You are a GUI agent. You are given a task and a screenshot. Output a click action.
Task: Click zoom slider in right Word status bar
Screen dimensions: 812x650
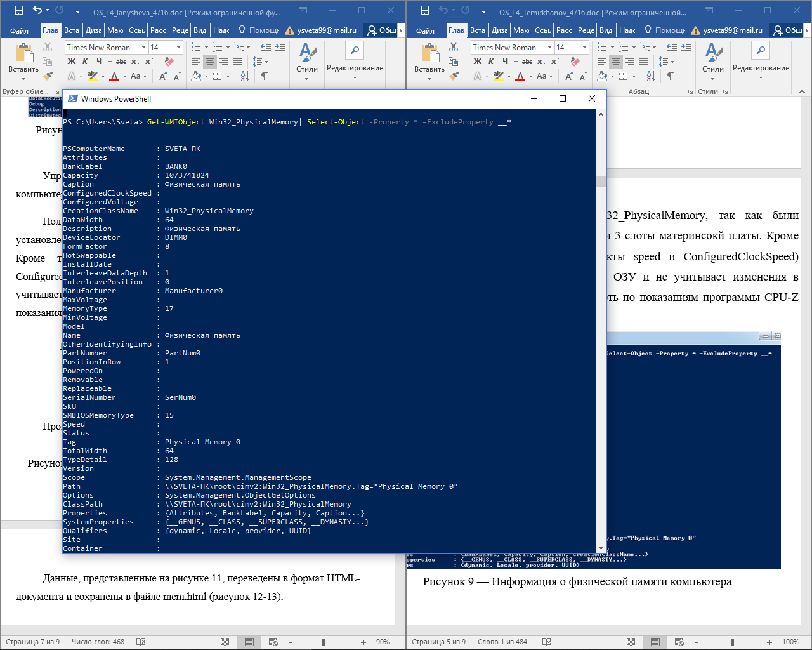(x=732, y=642)
